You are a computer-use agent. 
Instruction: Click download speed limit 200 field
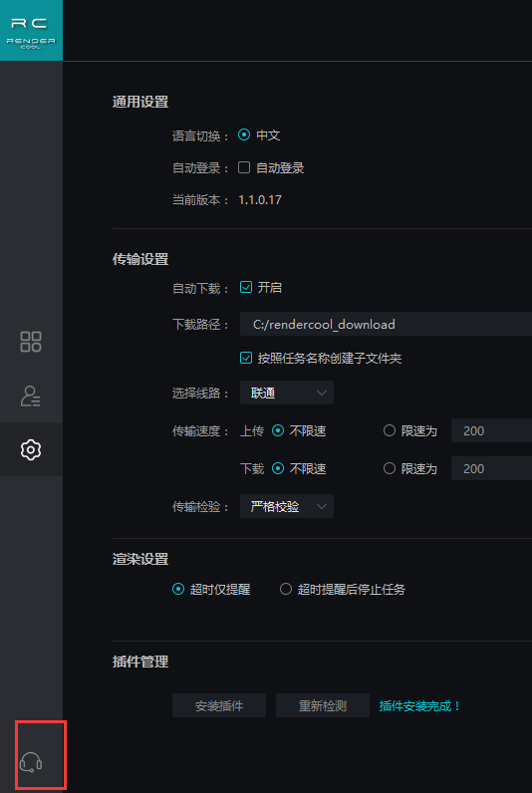(491, 469)
